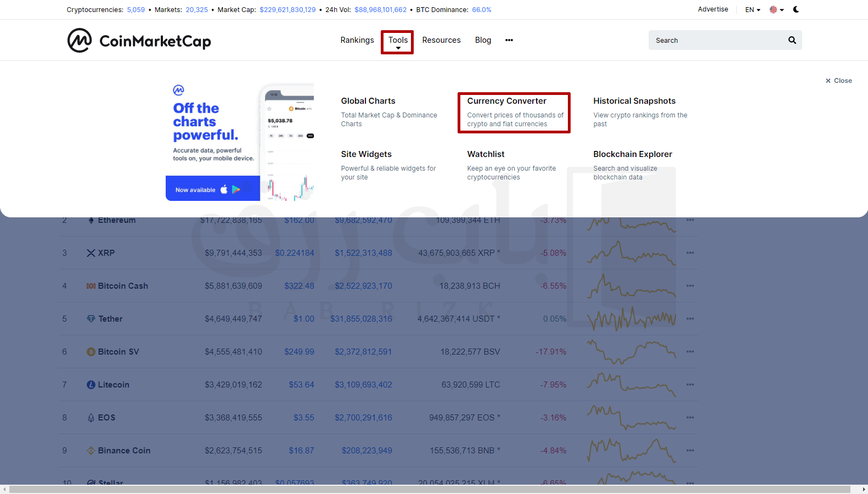Click the Market Cap value in top bar
Viewport: 868px width, 494px height.
point(288,10)
